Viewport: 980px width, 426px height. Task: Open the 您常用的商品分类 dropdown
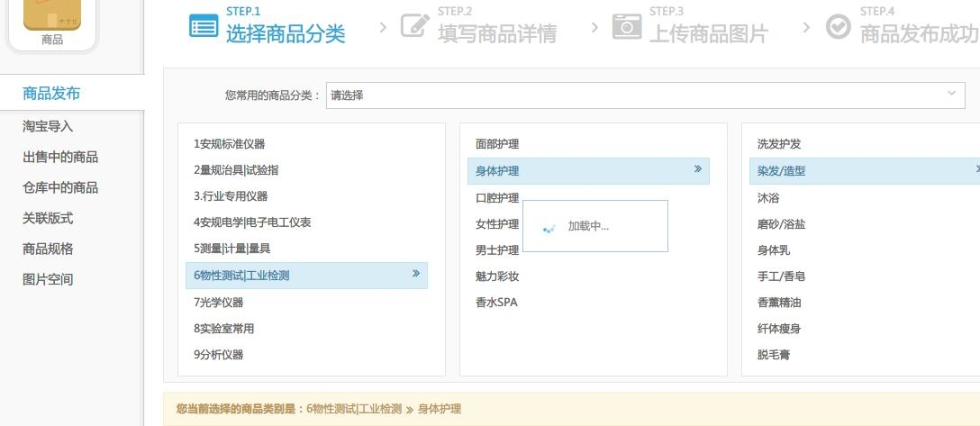click(x=645, y=95)
